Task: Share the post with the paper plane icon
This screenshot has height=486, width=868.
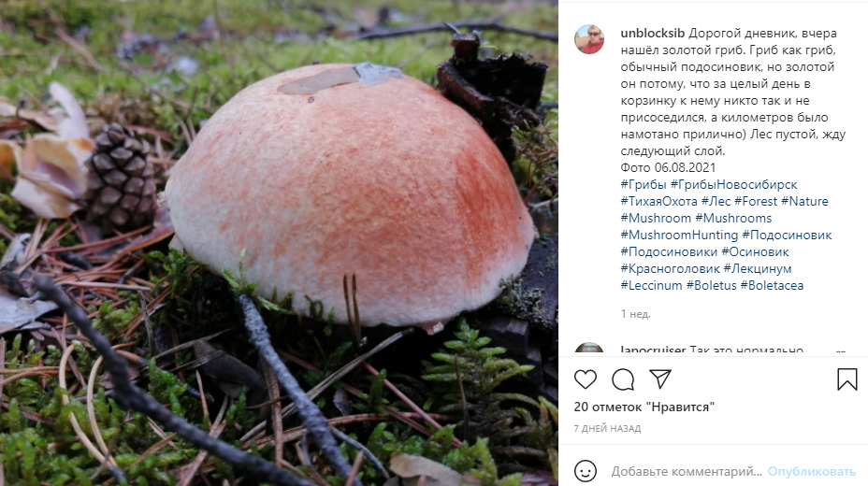Action: (x=659, y=379)
